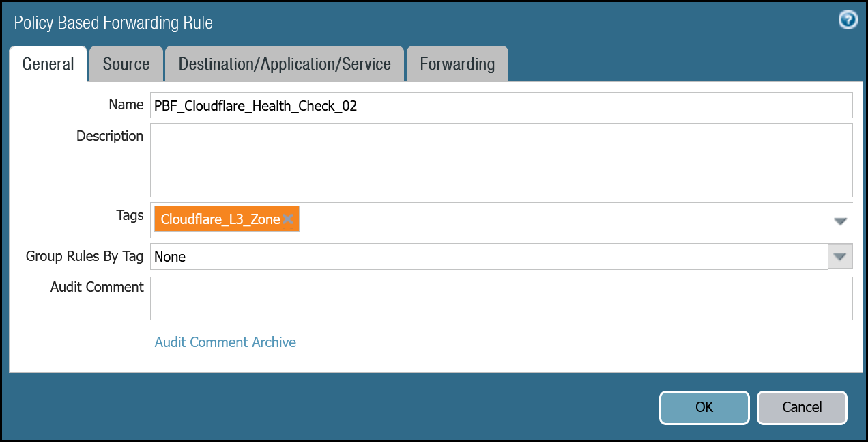Click the Description field label
The width and height of the screenshot is (868, 442).
coord(110,136)
